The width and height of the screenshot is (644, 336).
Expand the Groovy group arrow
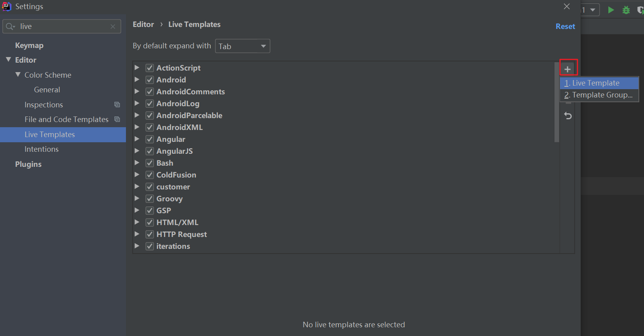[137, 198]
